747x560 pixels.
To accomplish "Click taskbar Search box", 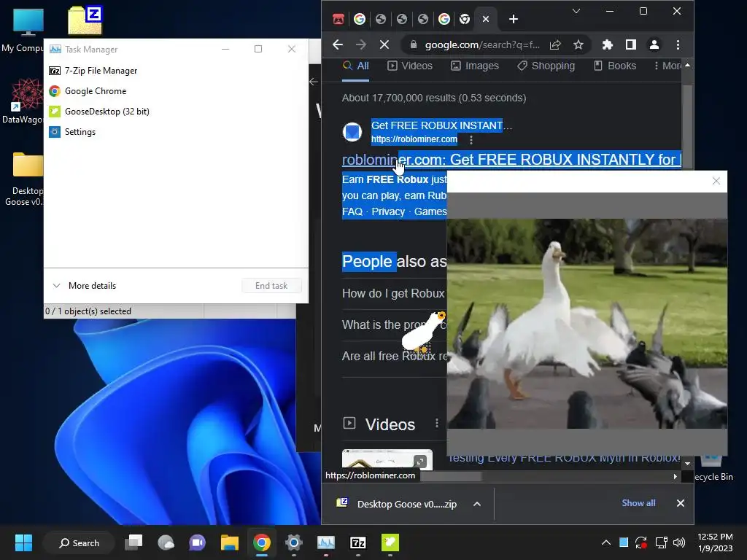I will tap(79, 542).
